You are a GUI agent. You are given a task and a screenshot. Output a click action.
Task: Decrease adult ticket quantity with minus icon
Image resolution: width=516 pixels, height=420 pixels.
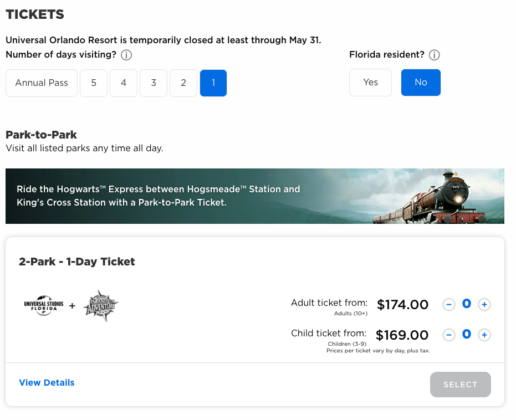tap(449, 305)
